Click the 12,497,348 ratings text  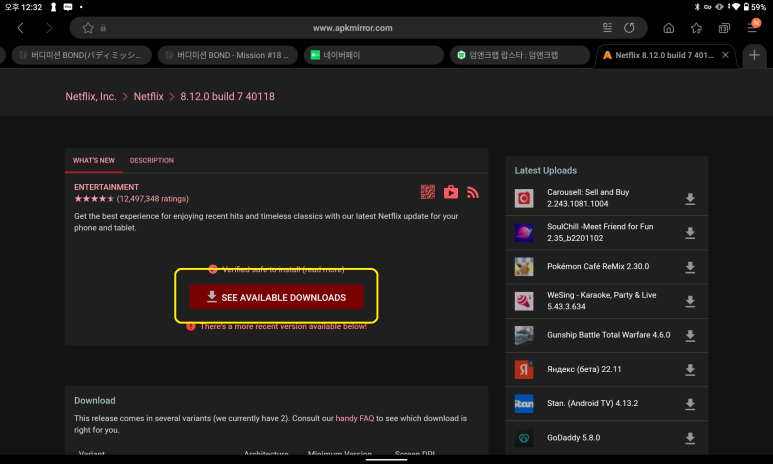click(153, 199)
